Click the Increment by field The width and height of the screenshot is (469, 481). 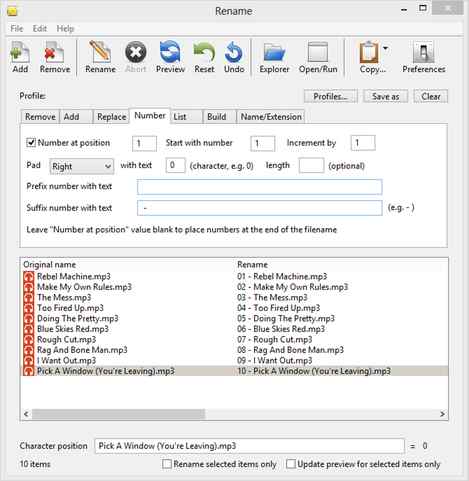point(363,143)
